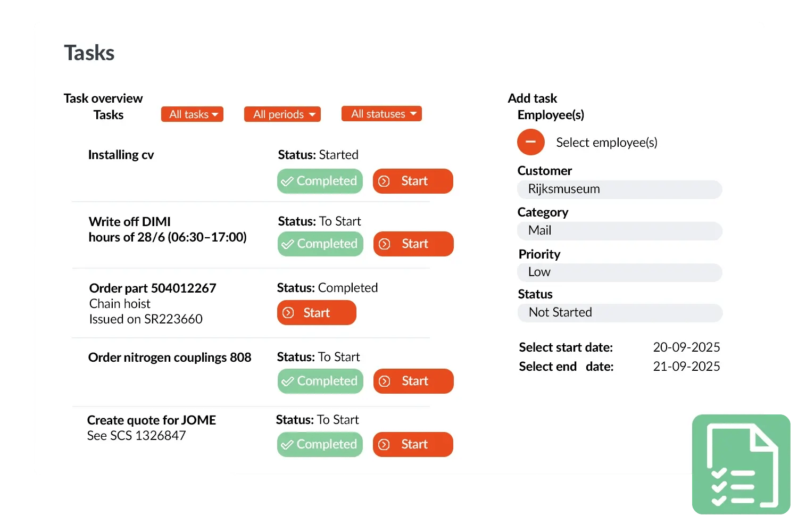Change the Priority field set to Low

(619, 272)
